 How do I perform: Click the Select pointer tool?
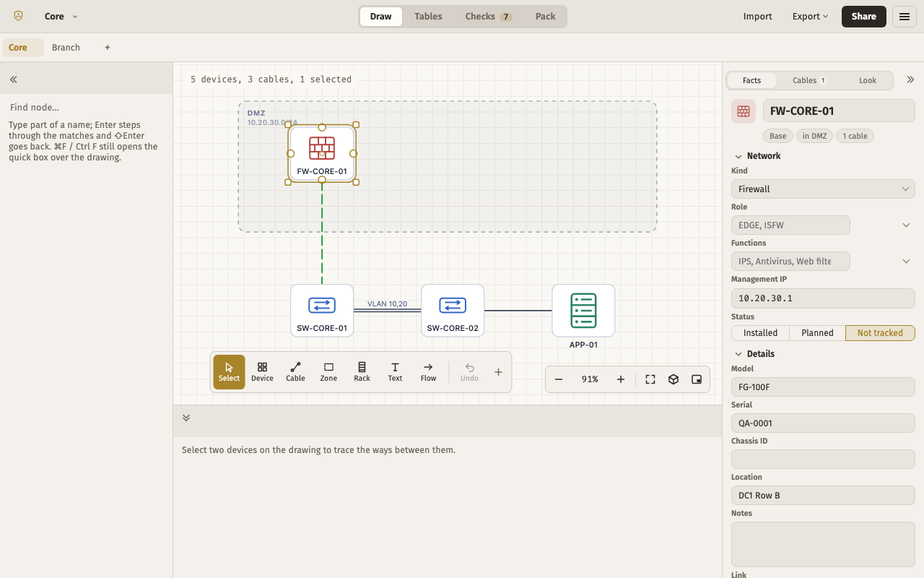(x=229, y=372)
